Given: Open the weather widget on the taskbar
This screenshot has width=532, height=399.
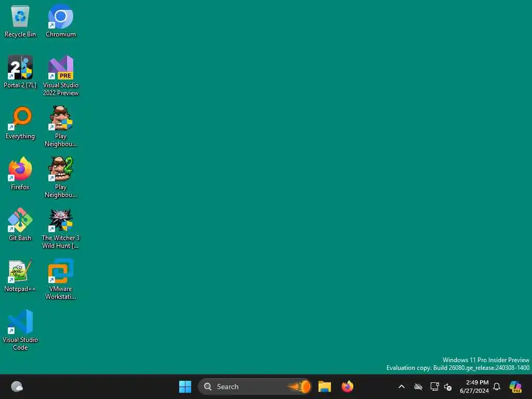Looking at the screenshot, I should [x=17, y=387].
